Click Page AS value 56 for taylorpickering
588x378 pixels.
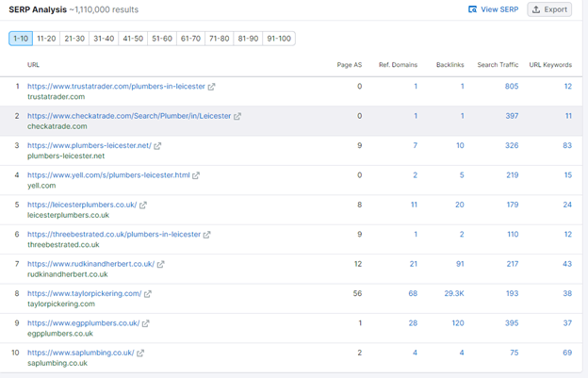pos(357,293)
